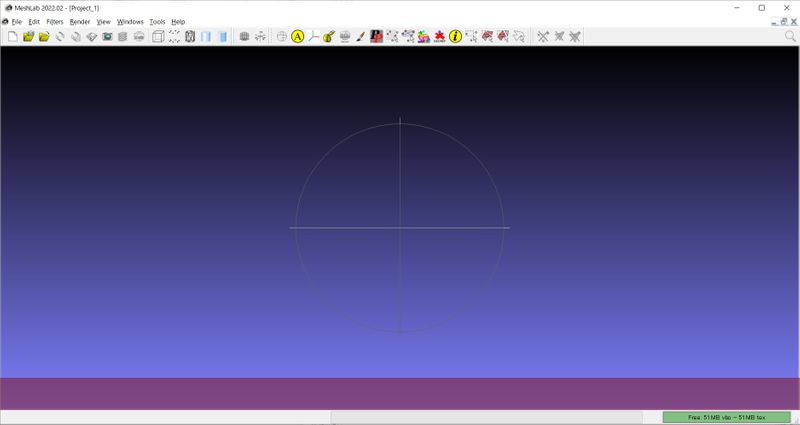Click the camera Snapshot icon
The image size is (800, 425).
(x=106, y=36)
